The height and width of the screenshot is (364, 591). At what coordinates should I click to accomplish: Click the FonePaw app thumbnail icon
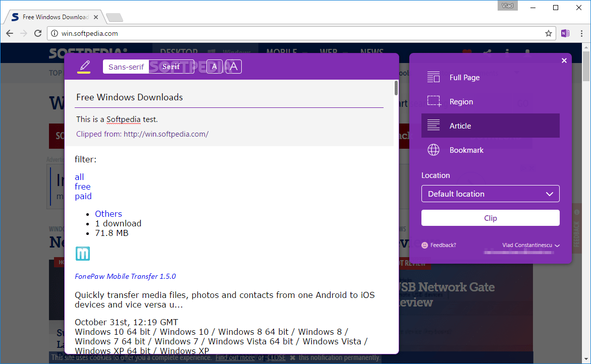83,254
